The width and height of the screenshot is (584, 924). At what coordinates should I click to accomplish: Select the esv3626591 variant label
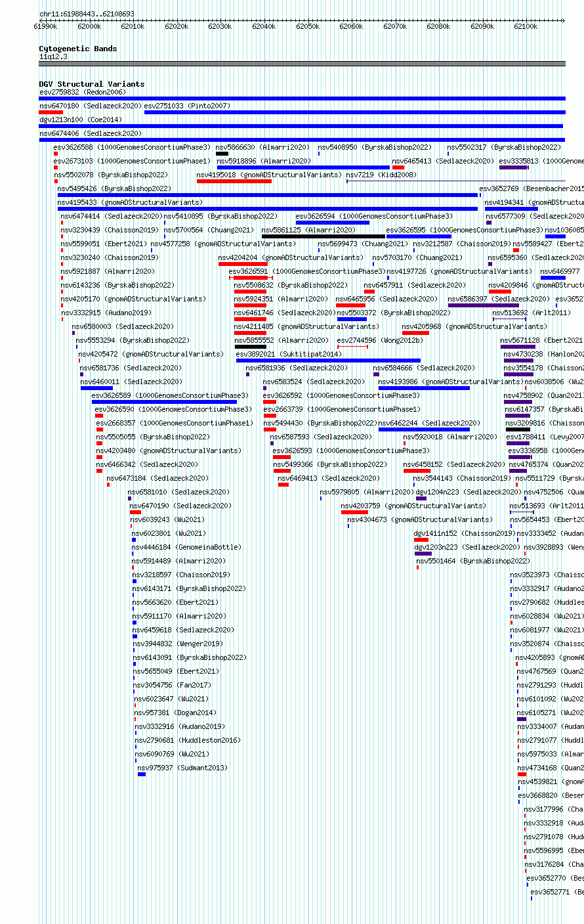tap(307, 271)
